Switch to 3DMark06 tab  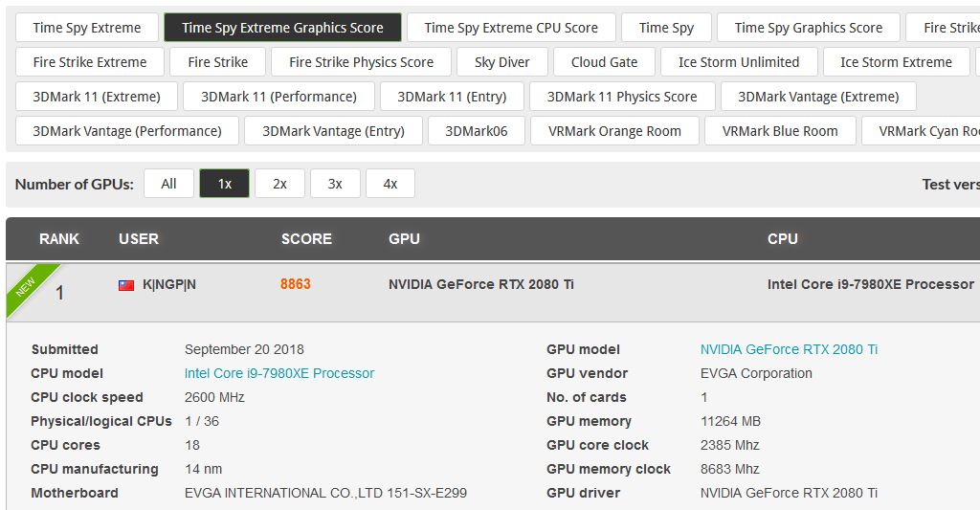[477, 131]
